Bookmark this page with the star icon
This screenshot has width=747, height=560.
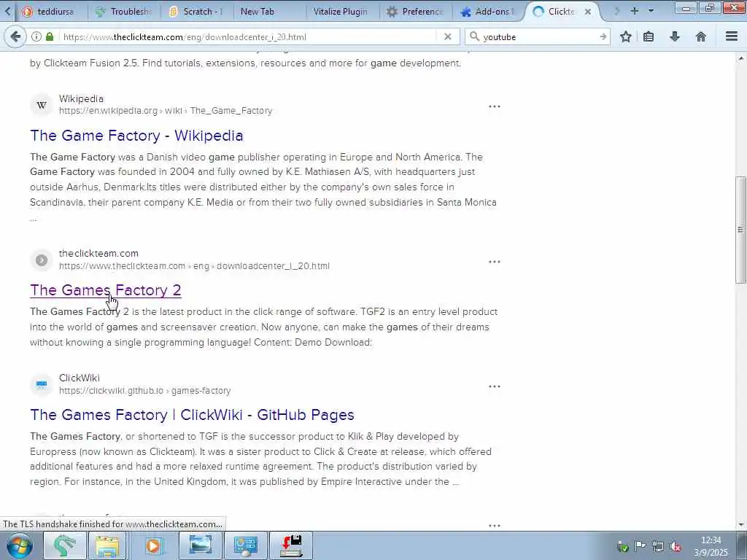point(625,36)
